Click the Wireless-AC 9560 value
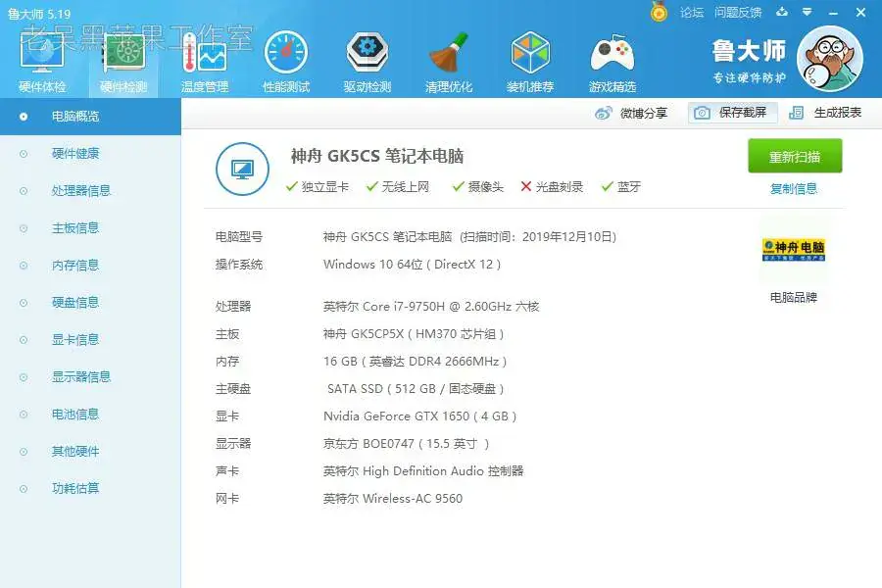The image size is (882, 588). tap(393, 499)
